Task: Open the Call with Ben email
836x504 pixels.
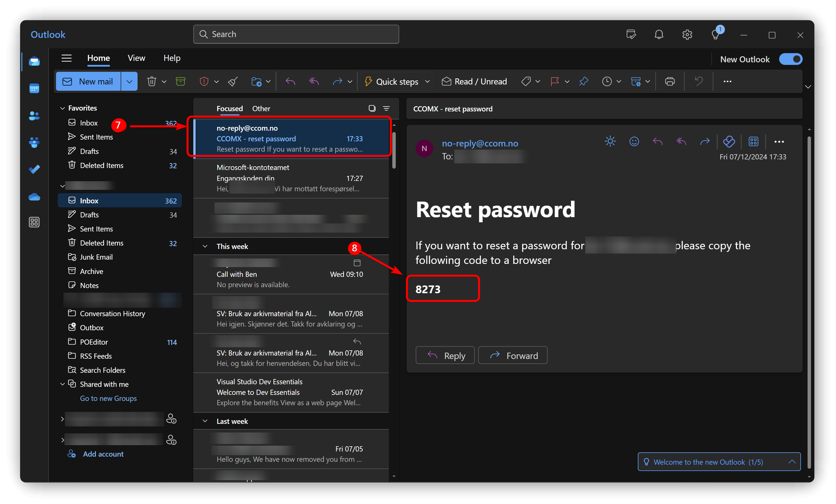Action: [291, 274]
